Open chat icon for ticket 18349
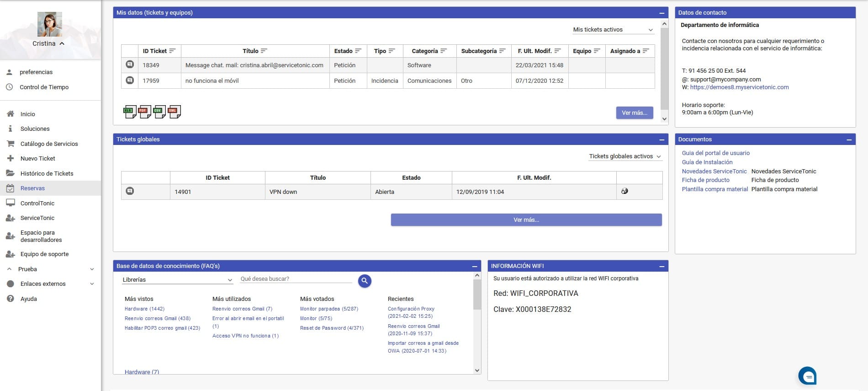 (x=130, y=65)
